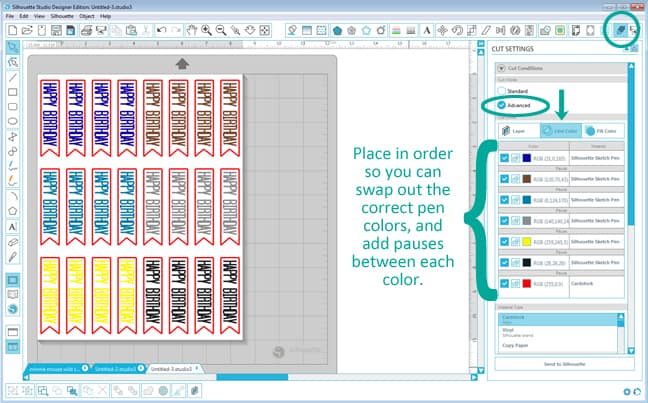Zoom in with the magnifier plus
Viewport: 648px width, 403px height.
pos(206,30)
